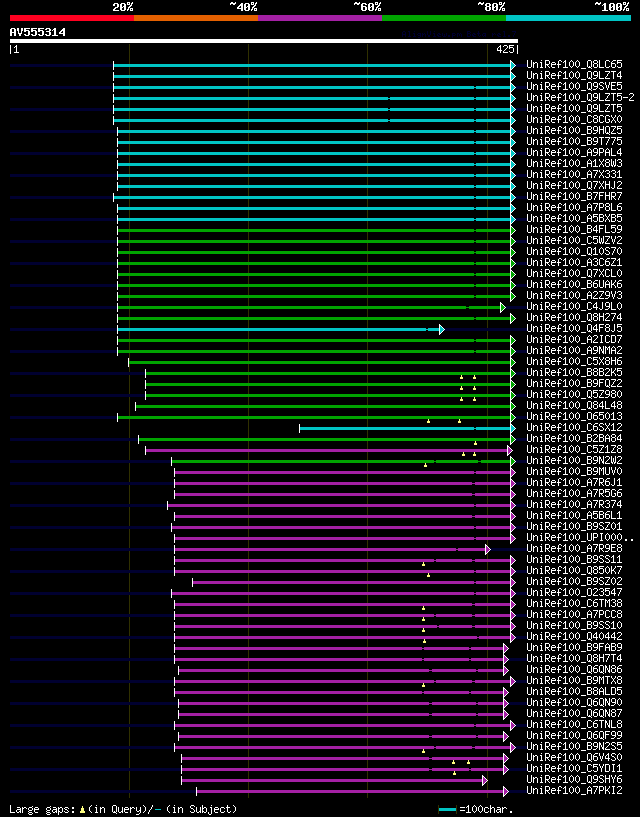Click the UniRef100_C6SX12 label

[574, 427]
